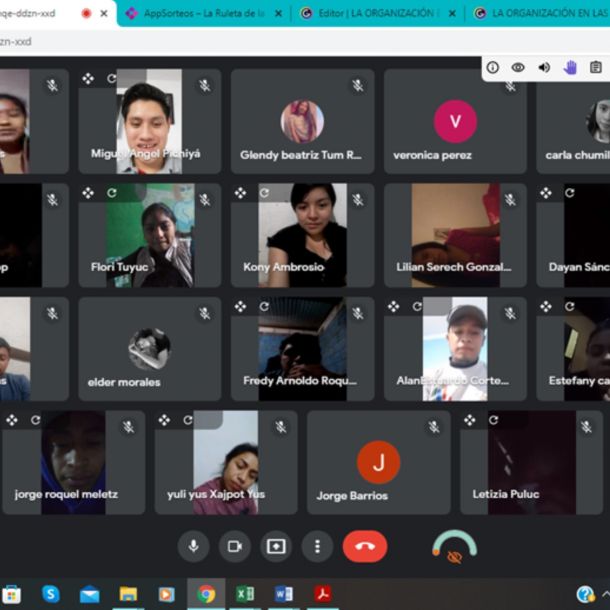Open Excel from the Windows taskbar
610x610 pixels.
pos(245,594)
